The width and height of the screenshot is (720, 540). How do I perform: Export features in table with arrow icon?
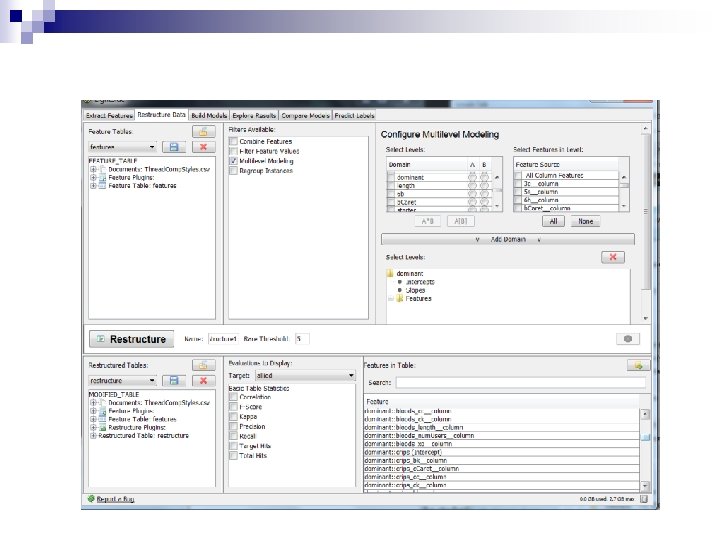point(639,365)
